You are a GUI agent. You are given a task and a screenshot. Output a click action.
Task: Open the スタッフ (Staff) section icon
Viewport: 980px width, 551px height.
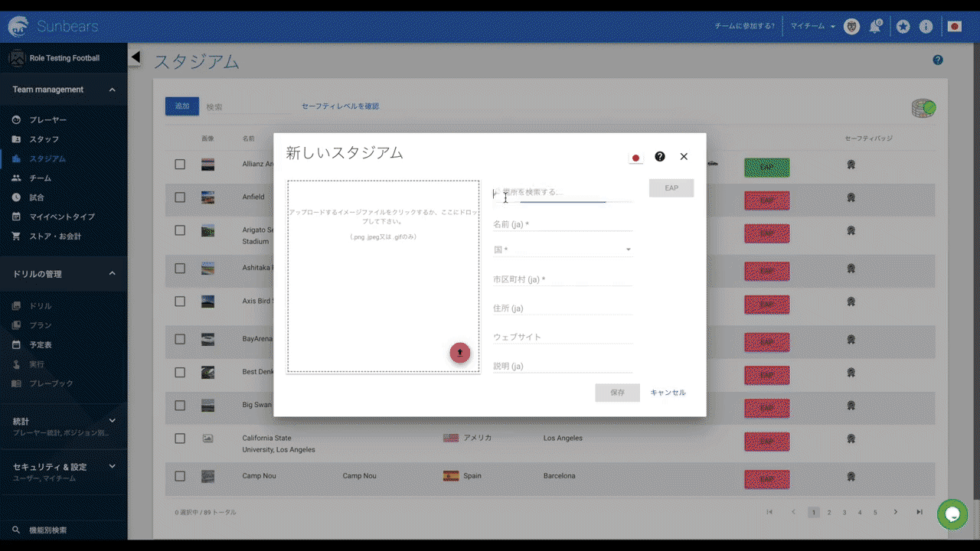18,139
